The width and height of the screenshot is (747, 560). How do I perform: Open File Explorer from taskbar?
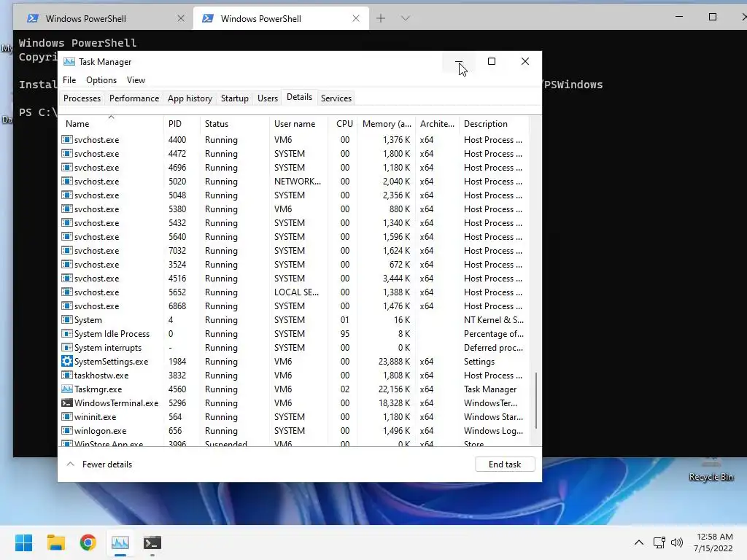55,542
